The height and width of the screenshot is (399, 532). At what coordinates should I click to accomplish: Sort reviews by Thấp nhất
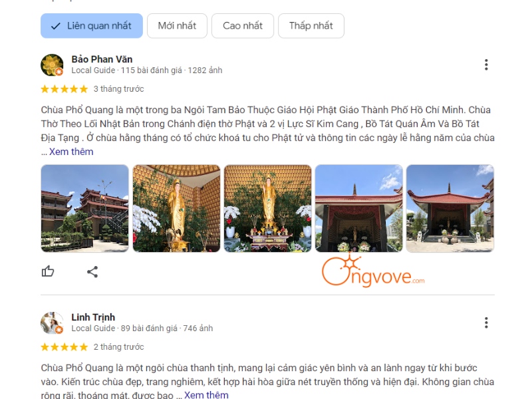coord(311,26)
